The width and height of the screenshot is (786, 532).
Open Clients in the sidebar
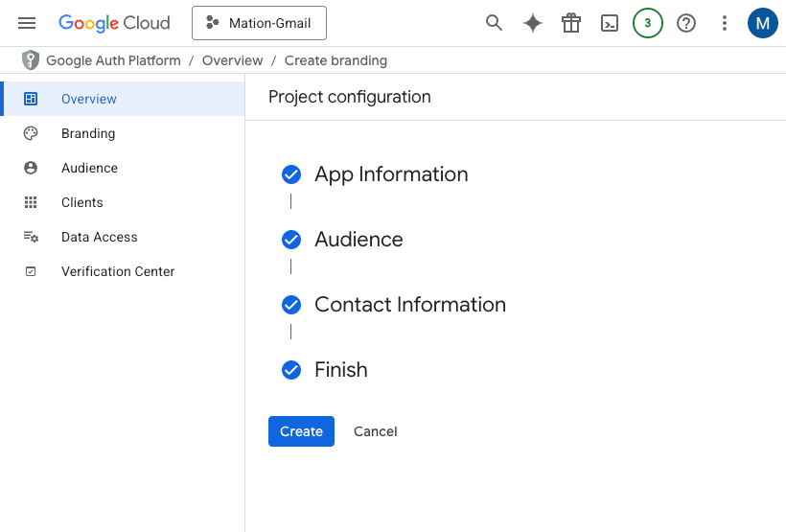124,202
